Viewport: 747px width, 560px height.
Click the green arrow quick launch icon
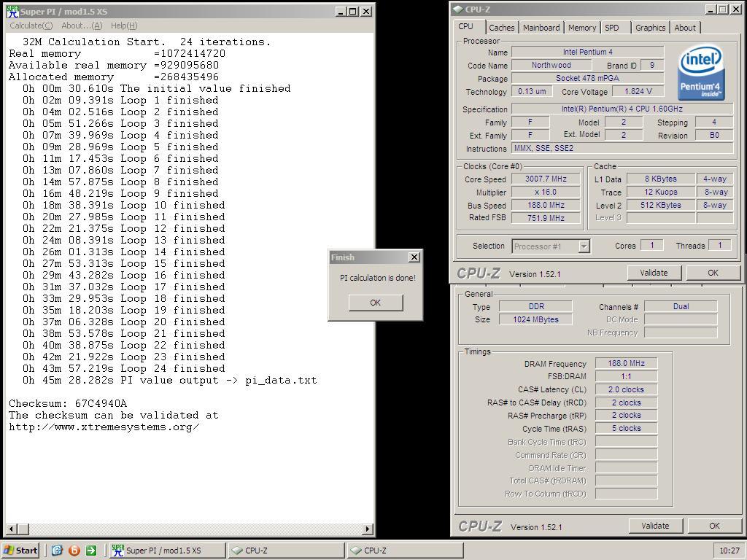91,551
